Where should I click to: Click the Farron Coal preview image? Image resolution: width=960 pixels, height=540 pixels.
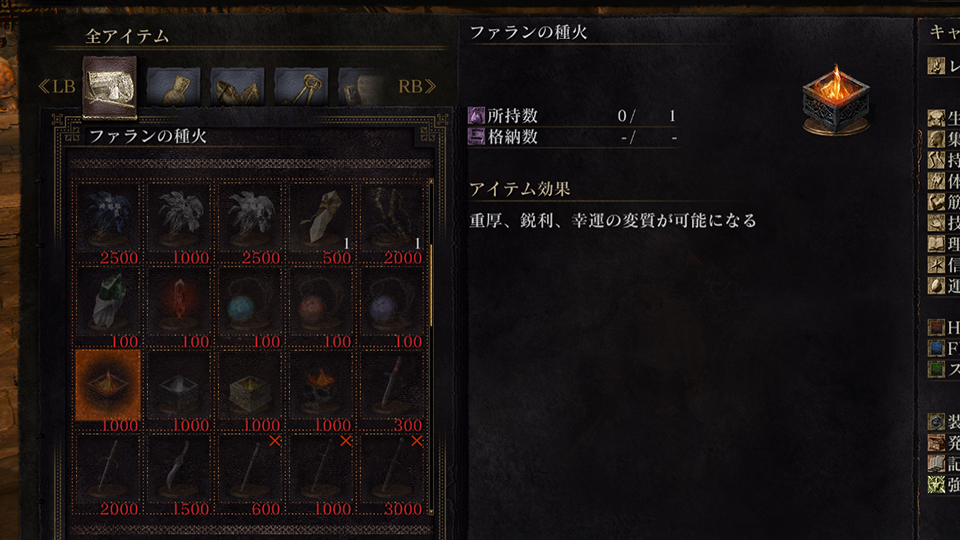tap(836, 100)
